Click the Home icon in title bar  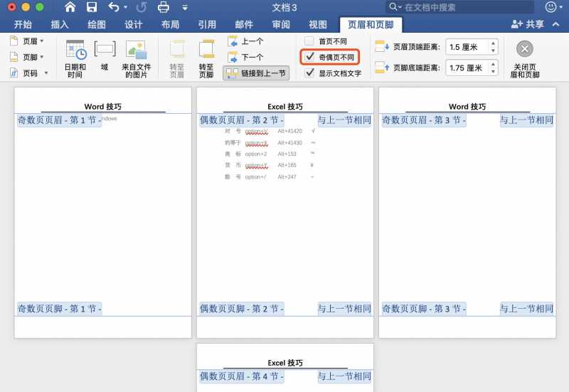[x=70, y=7]
